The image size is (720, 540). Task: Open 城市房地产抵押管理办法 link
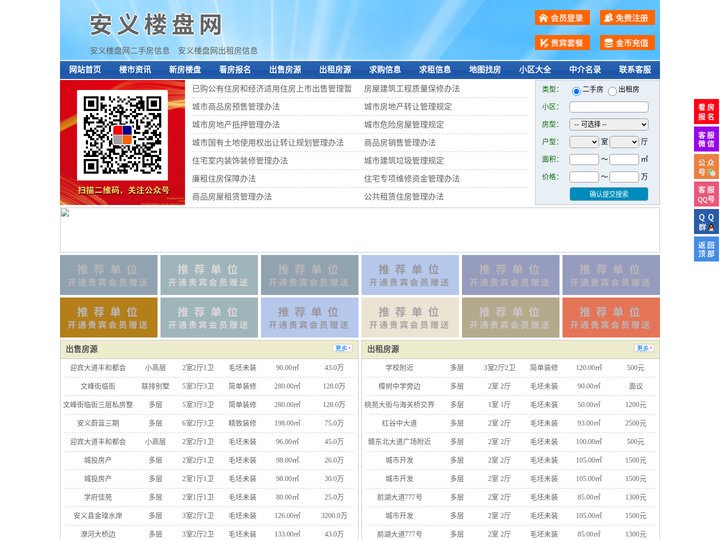pos(236,124)
